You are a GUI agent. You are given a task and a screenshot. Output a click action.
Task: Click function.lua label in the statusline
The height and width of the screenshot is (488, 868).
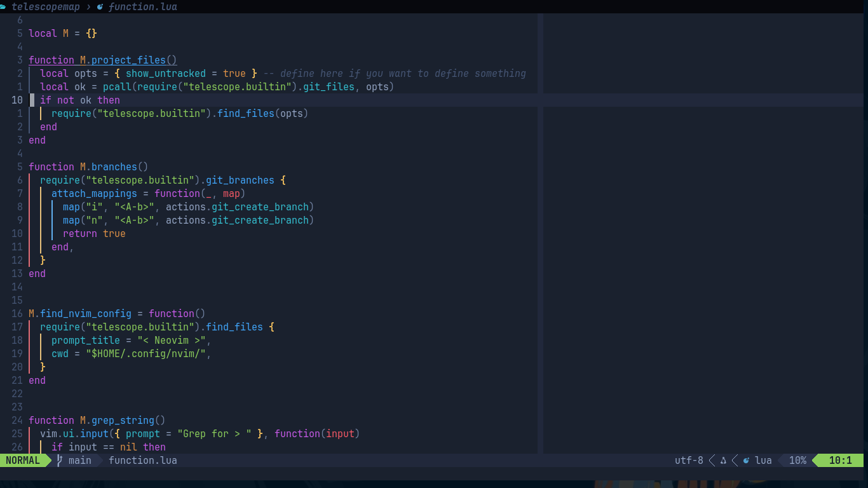pos(142,460)
